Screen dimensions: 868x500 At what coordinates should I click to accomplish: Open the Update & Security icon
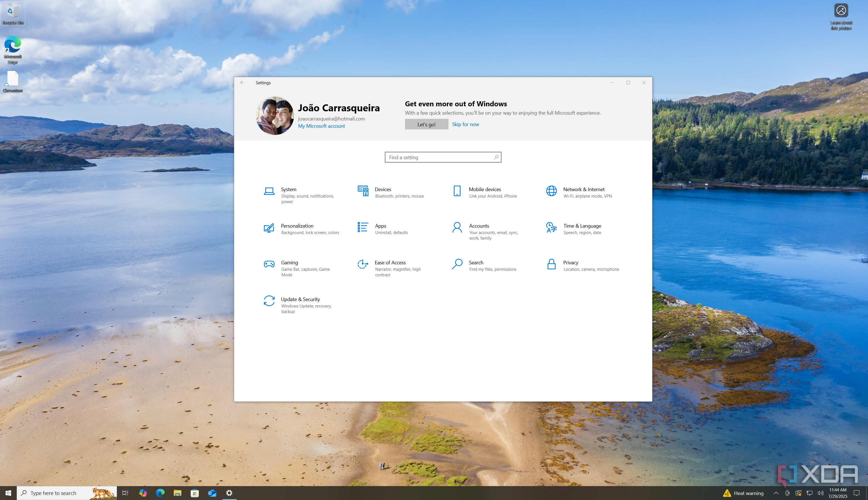tap(269, 301)
